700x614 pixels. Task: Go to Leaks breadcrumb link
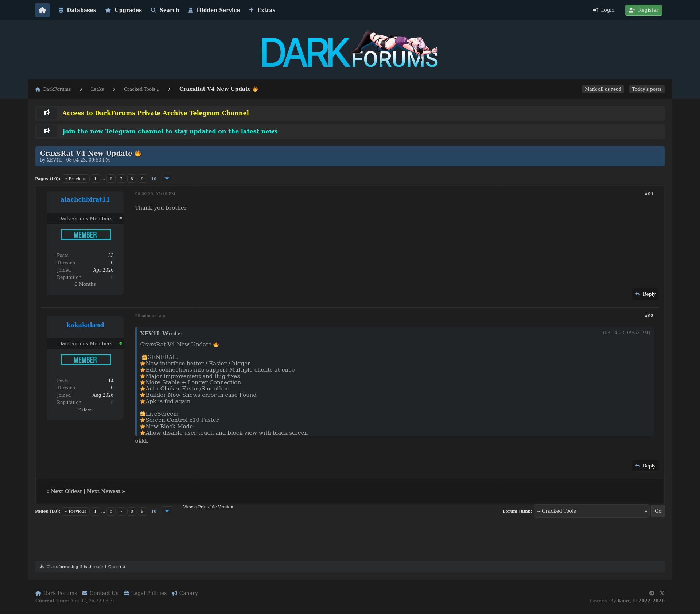[x=97, y=89]
